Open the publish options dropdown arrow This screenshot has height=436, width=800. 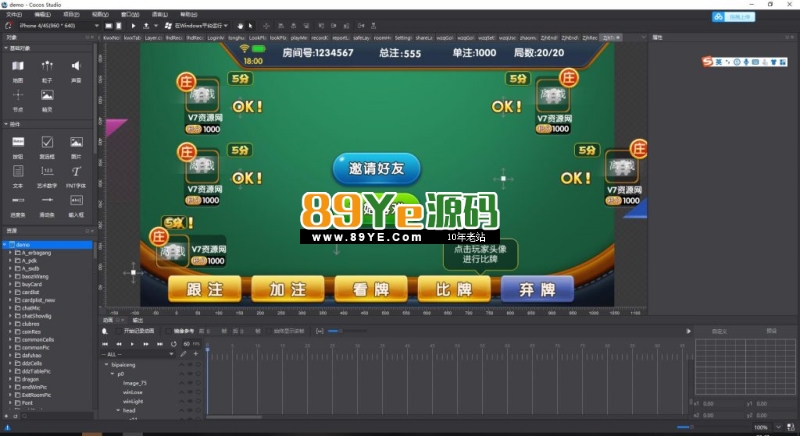[156, 25]
